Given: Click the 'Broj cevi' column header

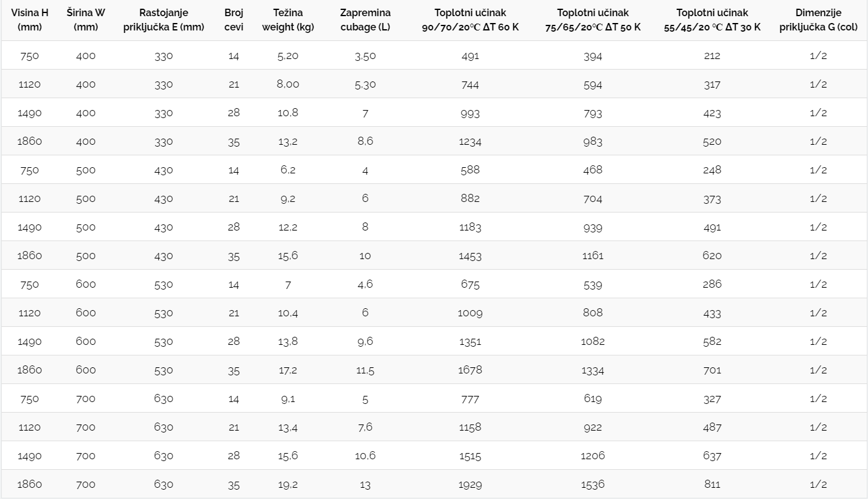Looking at the screenshot, I should [x=233, y=20].
